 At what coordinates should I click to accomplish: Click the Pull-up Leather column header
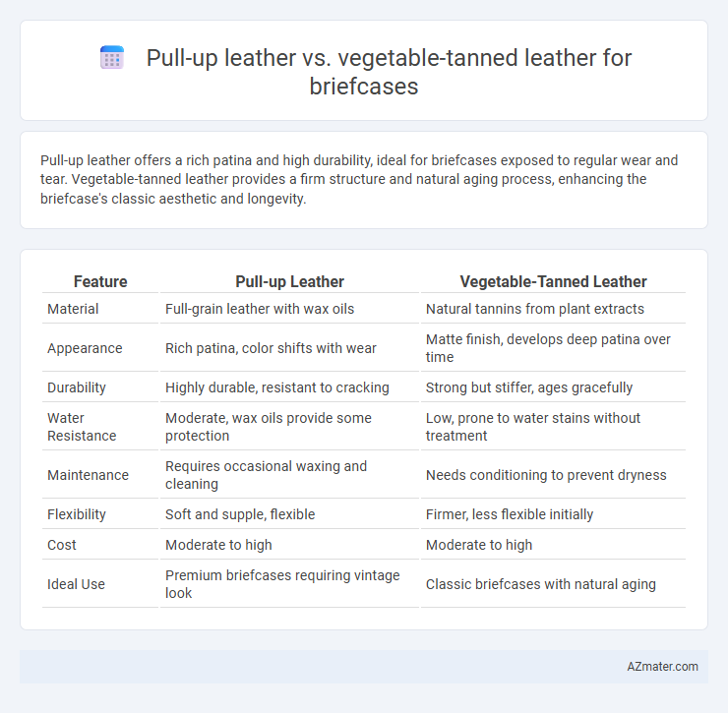pyautogui.click(x=289, y=282)
